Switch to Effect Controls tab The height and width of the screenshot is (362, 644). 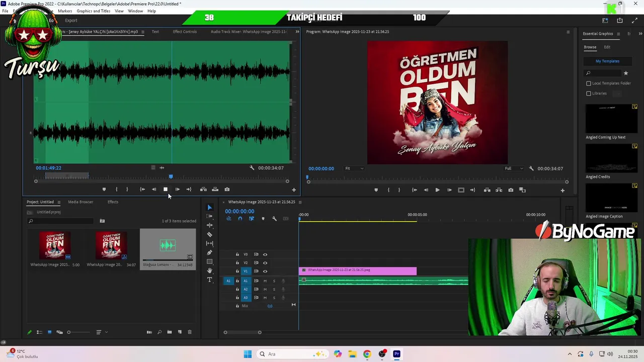coord(185,32)
